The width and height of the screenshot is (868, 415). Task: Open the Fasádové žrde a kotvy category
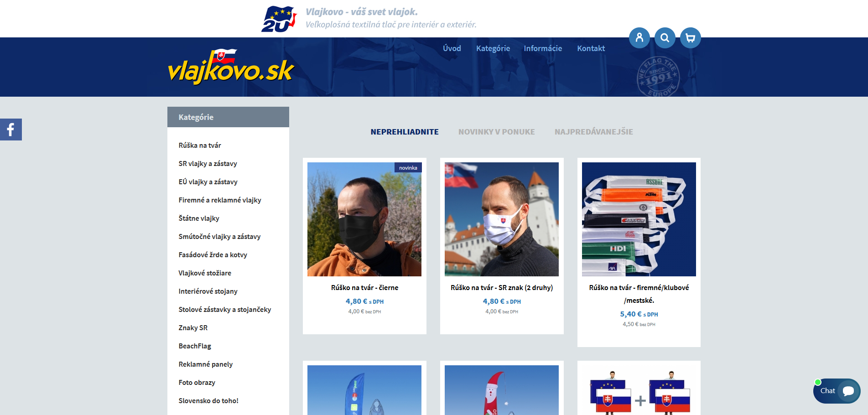click(x=213, y=254)
